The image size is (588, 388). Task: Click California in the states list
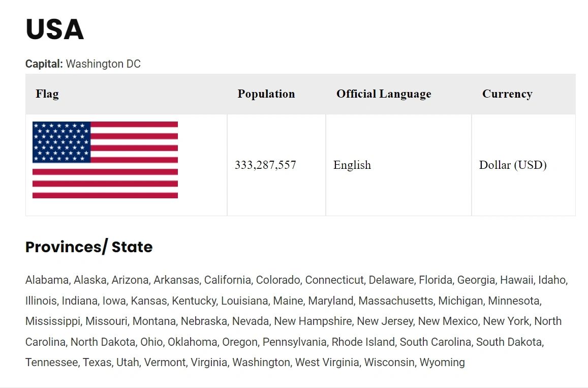click(x=227, y=280)
